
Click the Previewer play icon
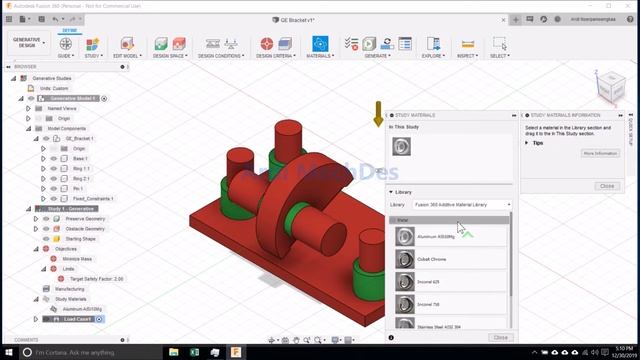point(369,44)
